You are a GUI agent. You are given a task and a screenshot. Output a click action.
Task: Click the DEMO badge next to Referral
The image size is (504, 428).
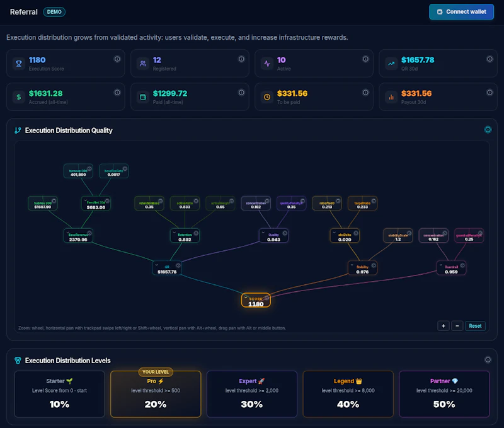tap(54, 12)
